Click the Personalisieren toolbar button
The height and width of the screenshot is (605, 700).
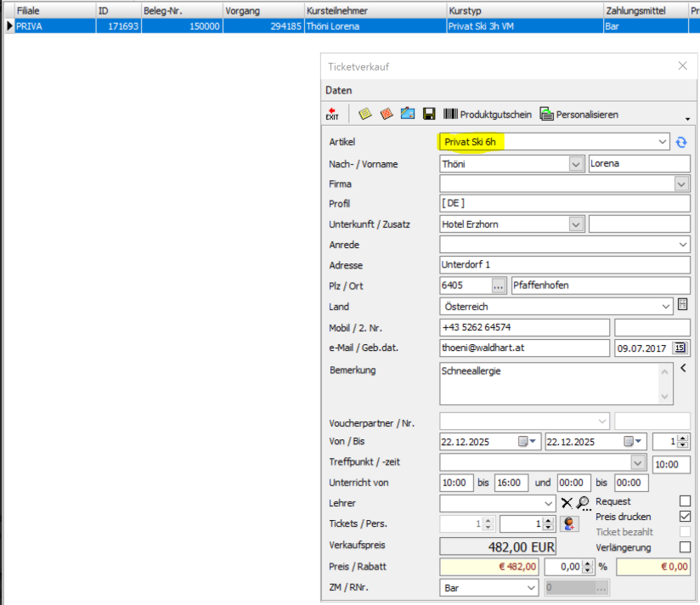(x=579, y=114)
